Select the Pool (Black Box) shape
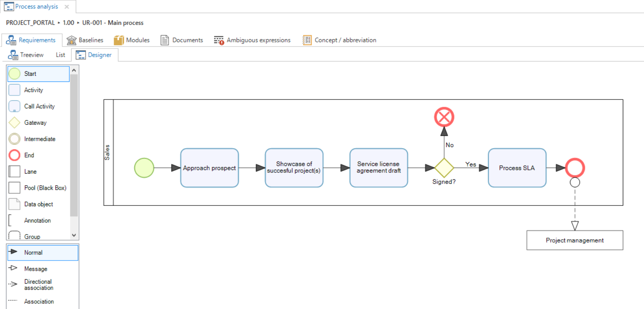 click(x=45, y=188)
